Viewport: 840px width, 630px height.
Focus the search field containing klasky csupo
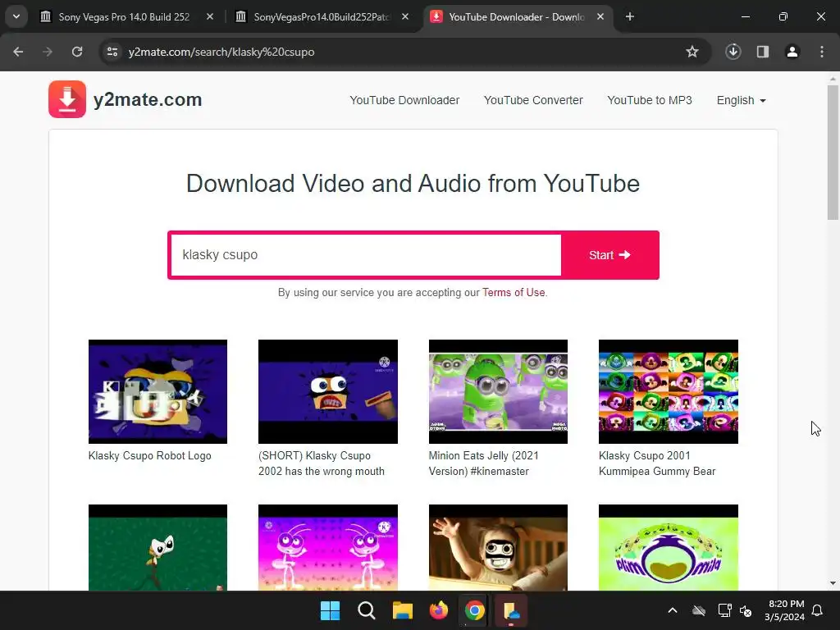coord(366,255)
